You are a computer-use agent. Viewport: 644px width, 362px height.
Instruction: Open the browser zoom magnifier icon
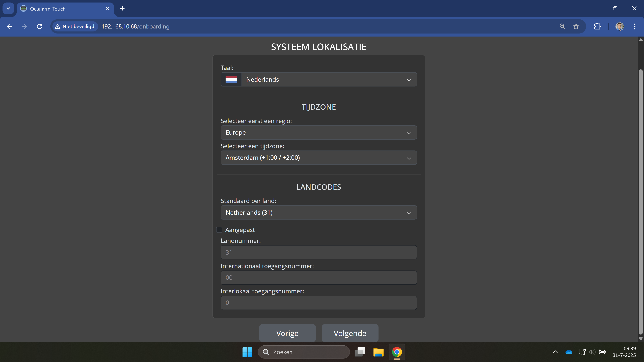[x=562, y=26]
